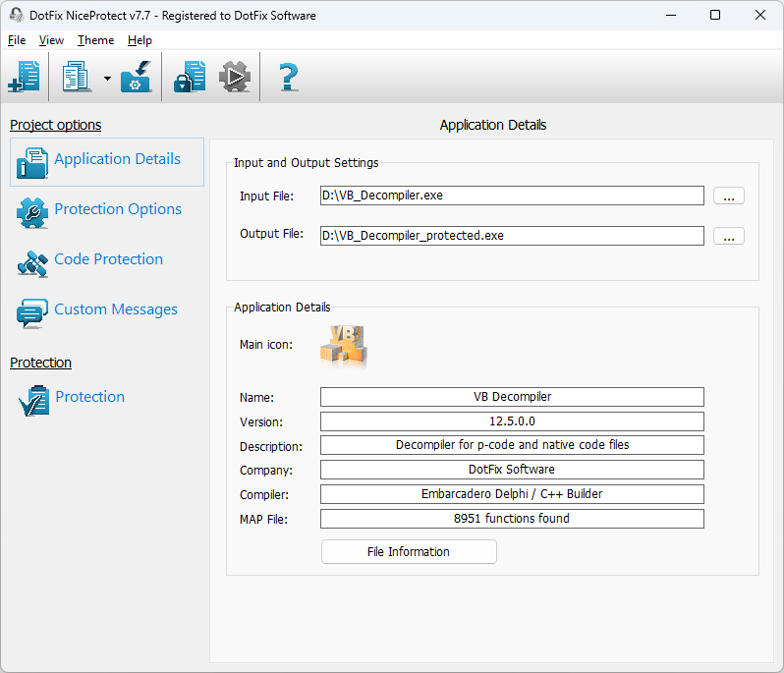
Task: Click the Project options heading
Action: coord(55,125)
